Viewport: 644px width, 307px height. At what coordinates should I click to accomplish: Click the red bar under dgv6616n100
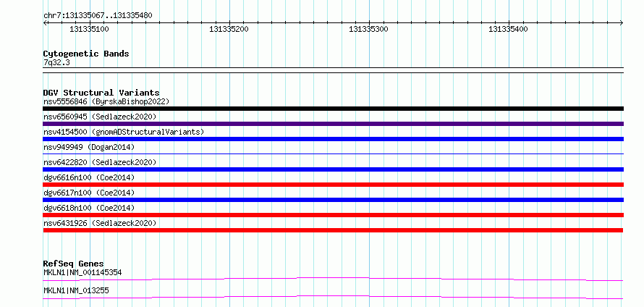(333, 185)
